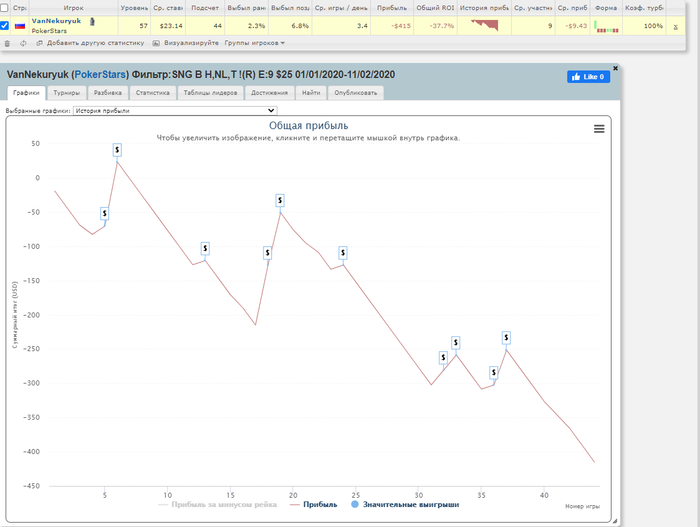Sort by the Ср. участн column header

click(x=533, y=8)
